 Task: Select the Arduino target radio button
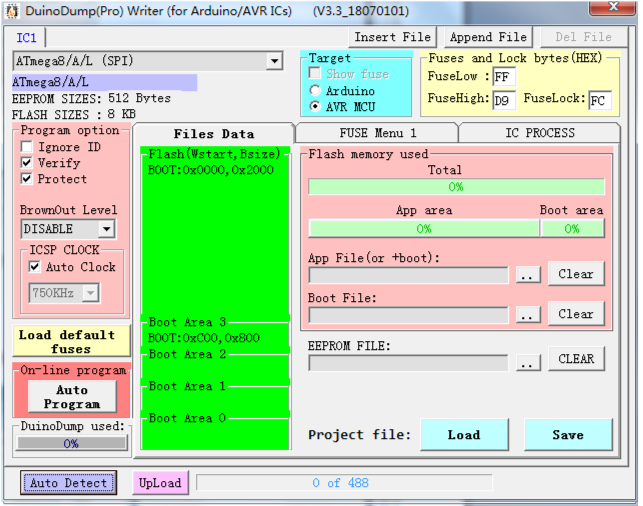[x=315, y=90]
